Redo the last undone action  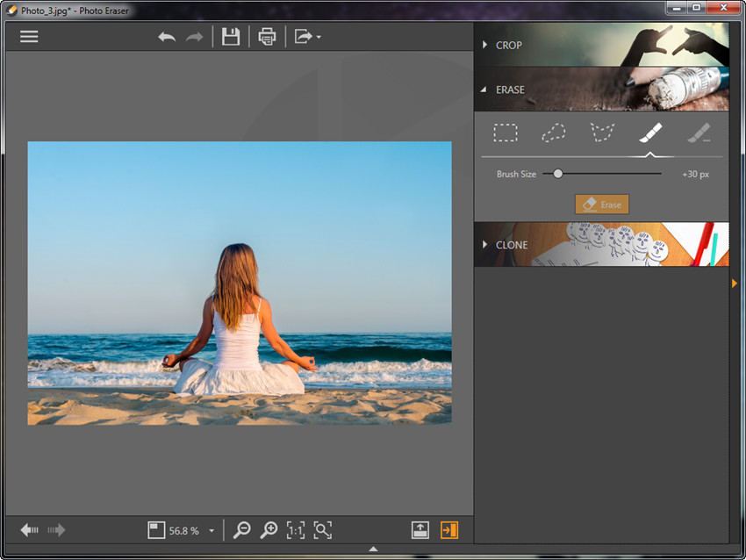point(194,37)
